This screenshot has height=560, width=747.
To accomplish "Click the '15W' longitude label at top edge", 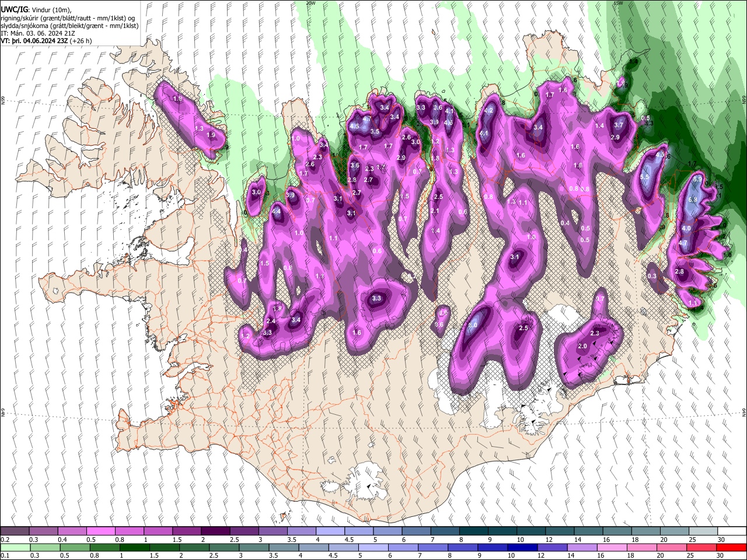I will [x=618, y=3].
